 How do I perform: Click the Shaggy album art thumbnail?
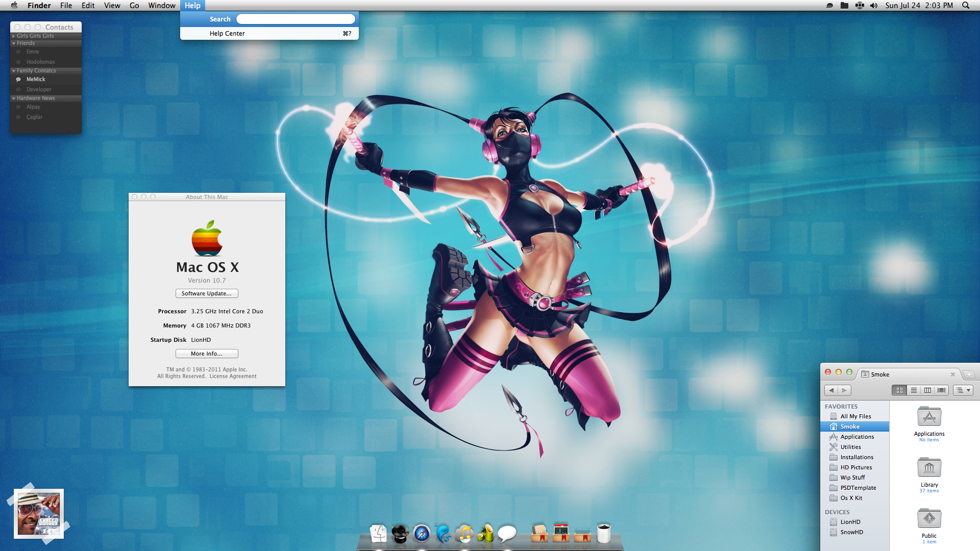tap(39, 514)
